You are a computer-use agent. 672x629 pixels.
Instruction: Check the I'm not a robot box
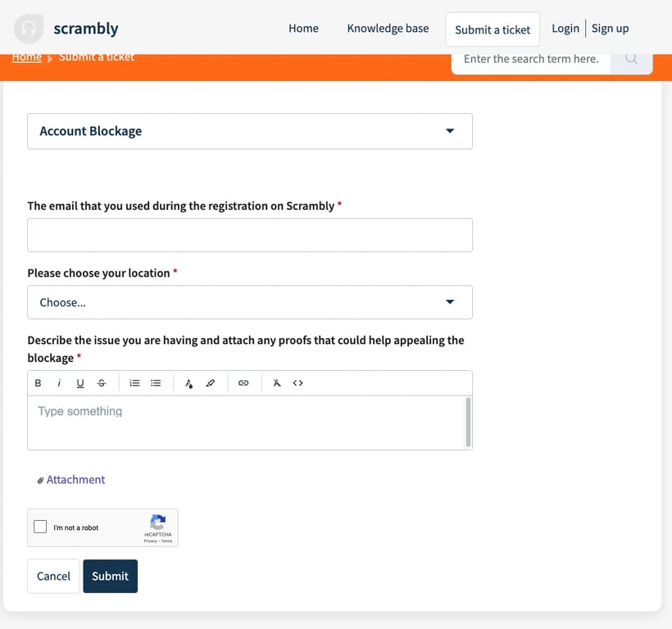[x=40, y=527]
